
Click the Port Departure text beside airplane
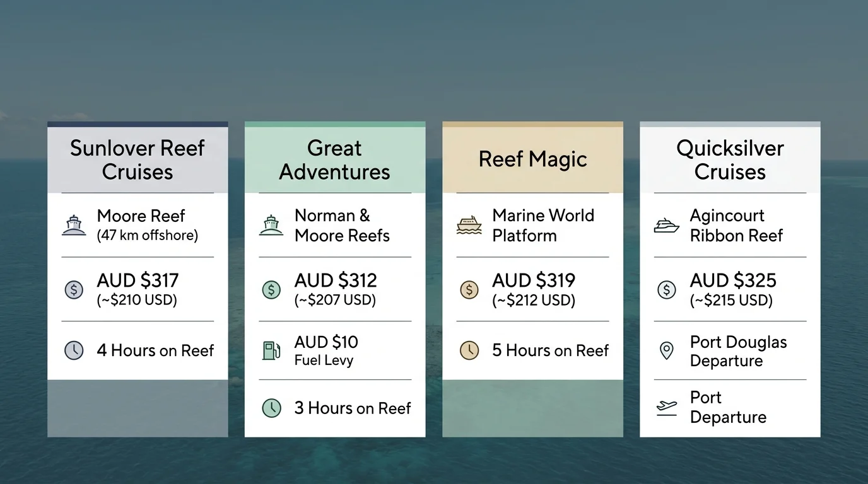[728, 408]
